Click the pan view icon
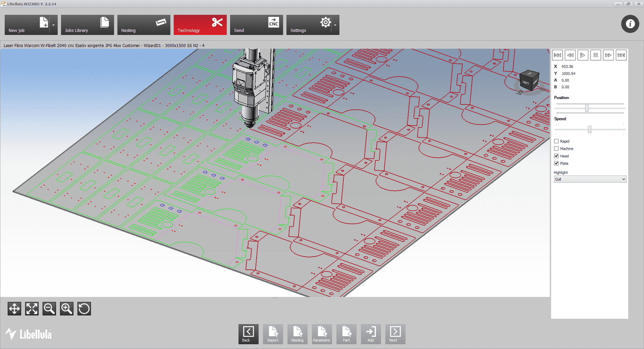 click(14, 309)
